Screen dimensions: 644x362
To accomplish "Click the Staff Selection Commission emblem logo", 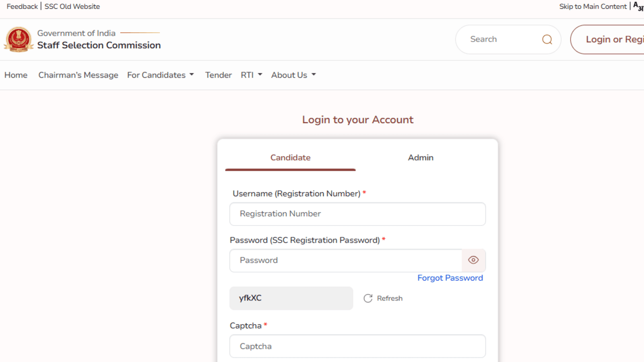I will (19, 39).
